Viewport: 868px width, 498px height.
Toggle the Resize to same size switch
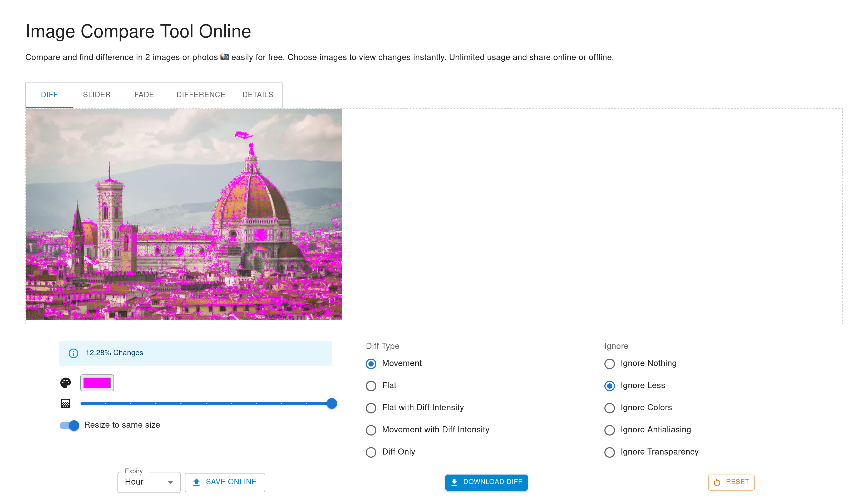69,425
